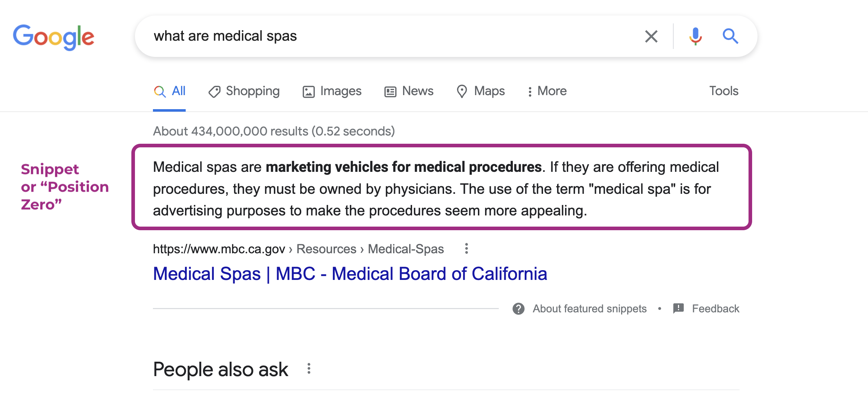
Task: Open three-dot menu next to mbc.ca.gov URL
Action: pos(466,249)
